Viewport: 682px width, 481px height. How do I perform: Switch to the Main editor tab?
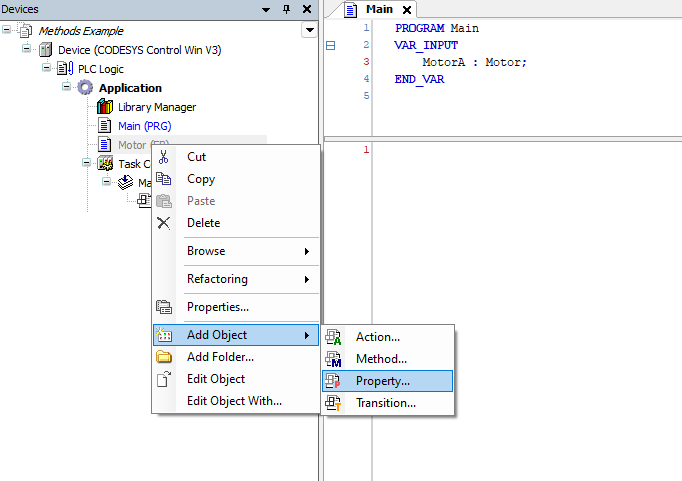pyautogui.click(x=379, y=9)
